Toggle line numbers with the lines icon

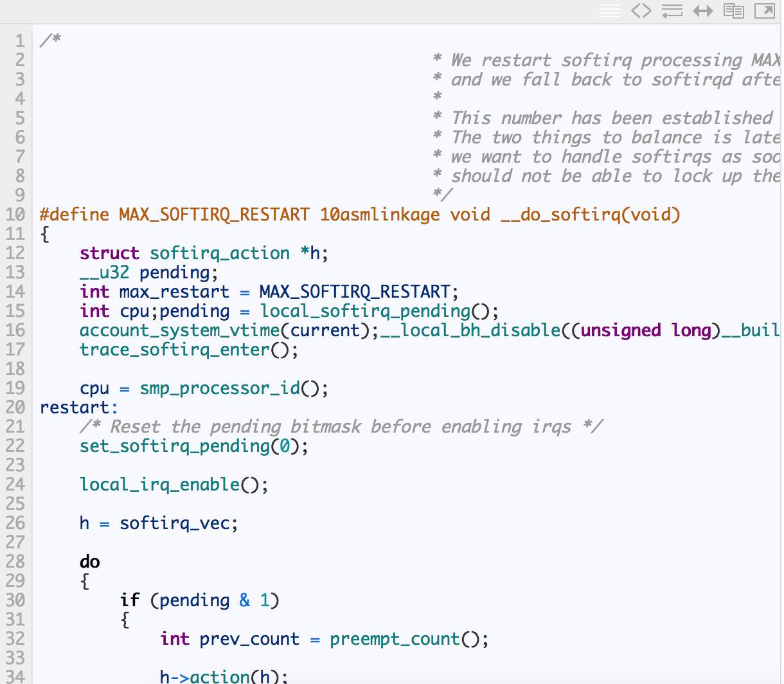610,11
